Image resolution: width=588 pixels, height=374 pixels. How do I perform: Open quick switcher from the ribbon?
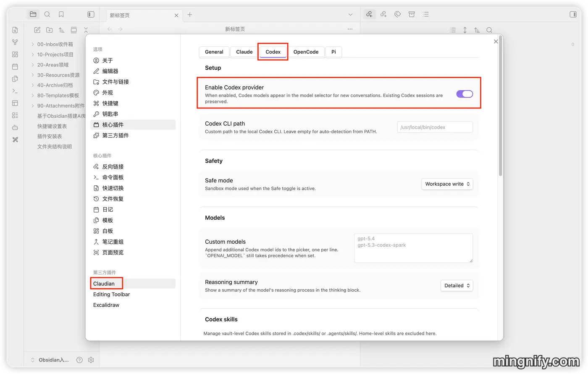click(x=15, y=30)
